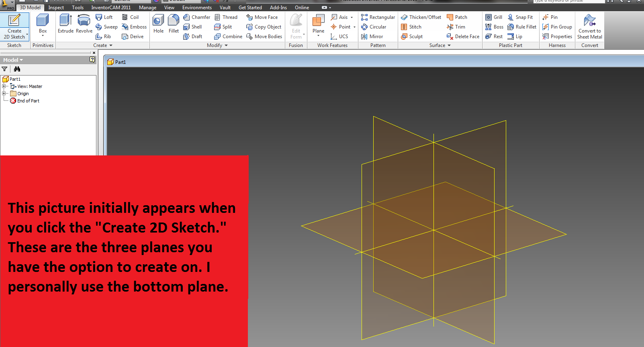This screenshot has width=644, height=347.
Task: Open the Environments tab
Action: point(197,8)
